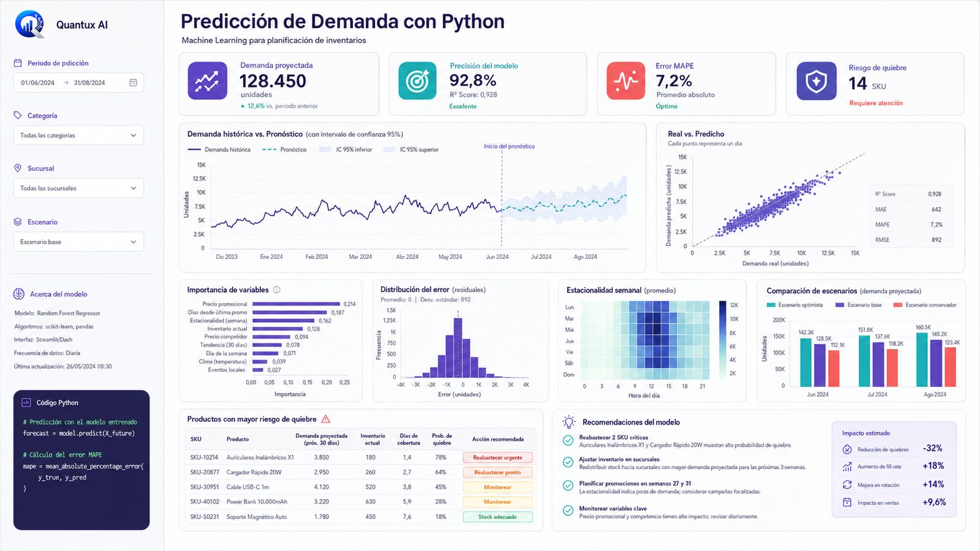
Task: Click the code icon in Código Python panel
Action: pyautogui.click(x=26, y=402)
